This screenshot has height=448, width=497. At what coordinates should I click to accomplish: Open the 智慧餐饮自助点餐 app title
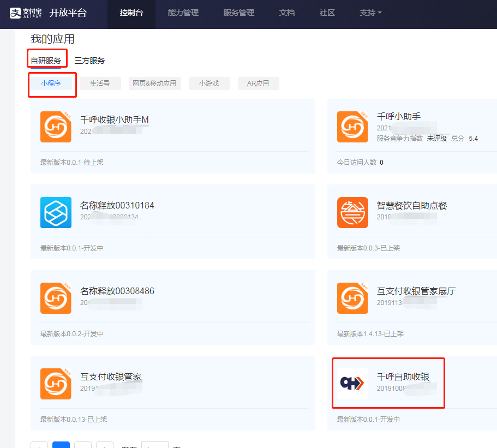[x=412, y=206]
